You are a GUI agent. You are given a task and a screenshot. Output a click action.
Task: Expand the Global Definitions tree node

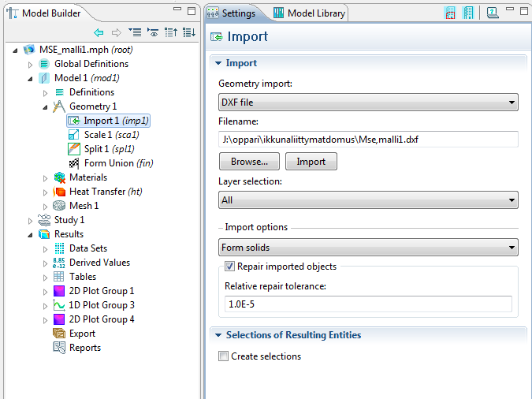coord(30,64)
